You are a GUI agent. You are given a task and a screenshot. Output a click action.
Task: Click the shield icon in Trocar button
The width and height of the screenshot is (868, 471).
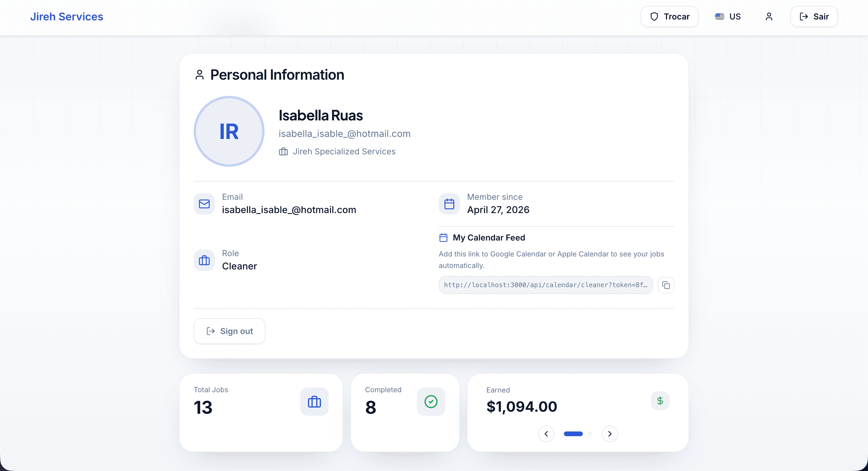[x=654, y=17]
